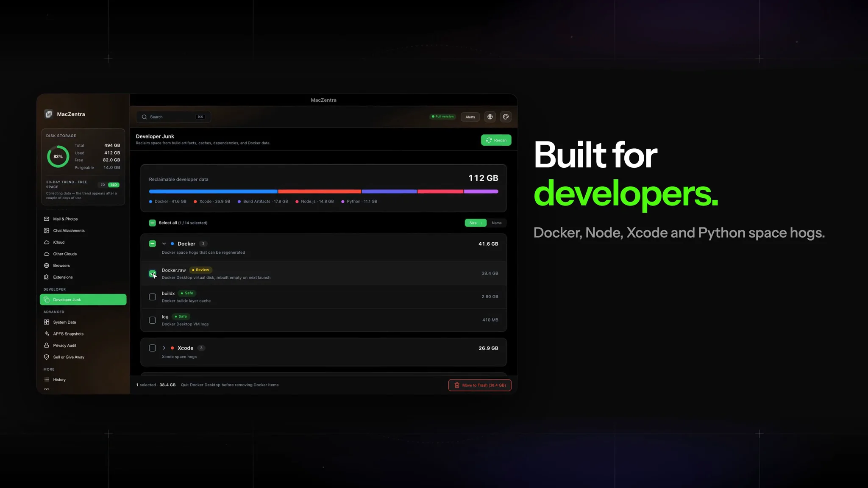
Task: Click the Python purple legend dot
Action: (x=342, y=202)
